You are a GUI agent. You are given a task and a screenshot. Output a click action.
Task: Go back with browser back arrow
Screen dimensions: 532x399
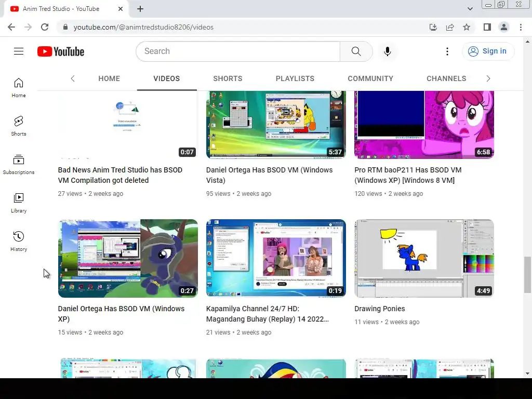click(x=11, y=27)
